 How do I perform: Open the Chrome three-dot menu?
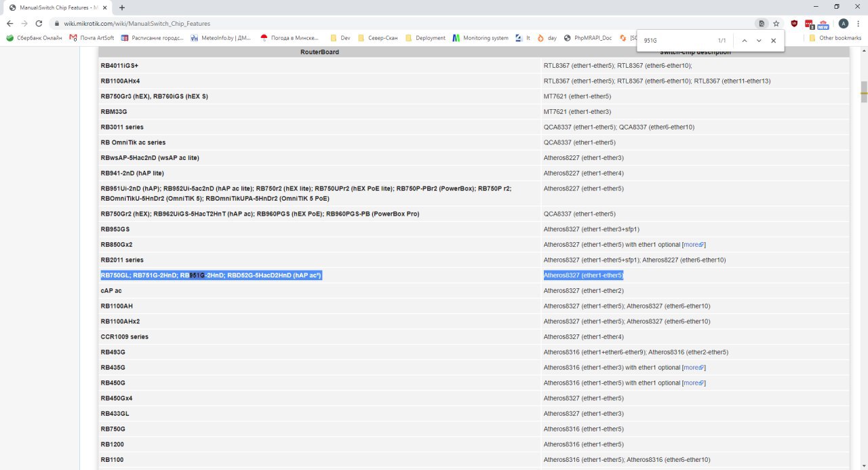(x=859, y=23)
